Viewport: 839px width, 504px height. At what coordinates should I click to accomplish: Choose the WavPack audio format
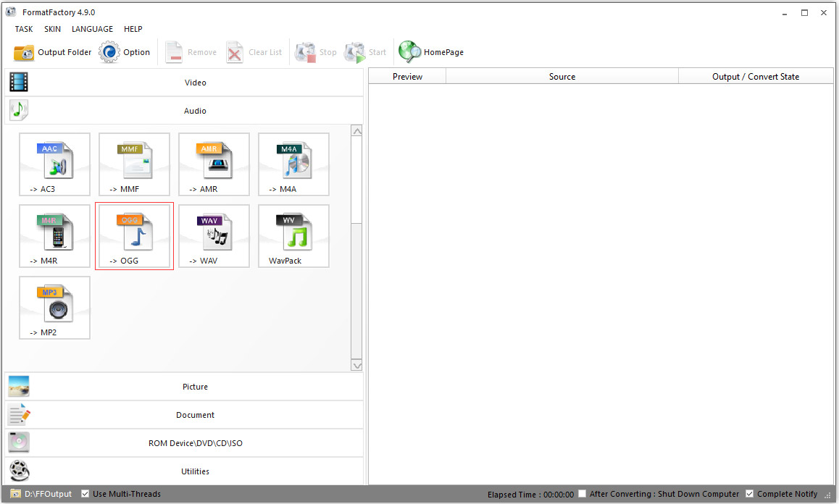[293, 236]
